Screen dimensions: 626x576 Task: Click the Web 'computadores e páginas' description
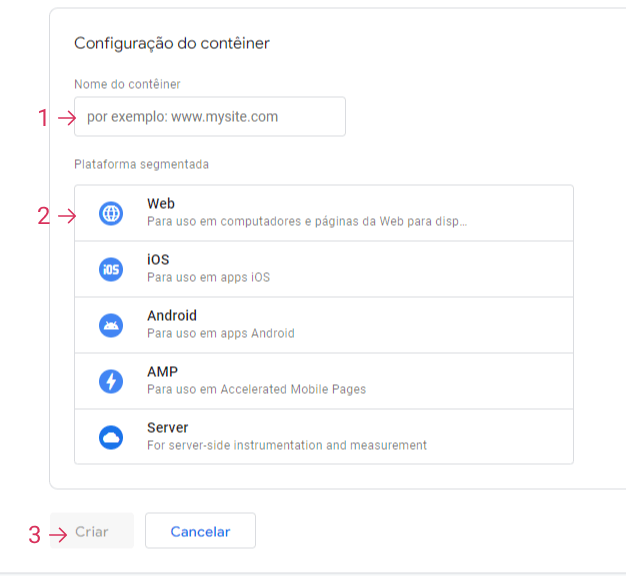coord(307,221)
